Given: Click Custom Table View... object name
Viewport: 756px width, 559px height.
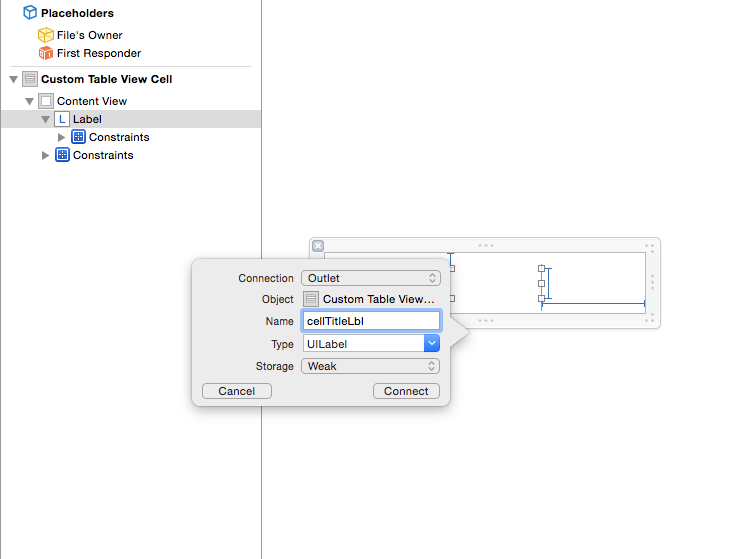Looking at the screenshot, I should coord(378,299).
